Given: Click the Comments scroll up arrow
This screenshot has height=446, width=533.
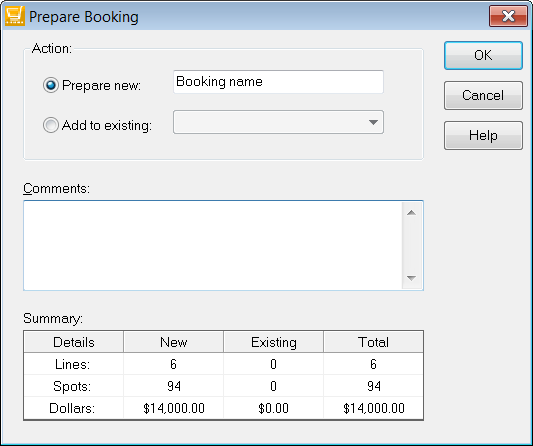Looking at the screenshot, I should 411,213.
